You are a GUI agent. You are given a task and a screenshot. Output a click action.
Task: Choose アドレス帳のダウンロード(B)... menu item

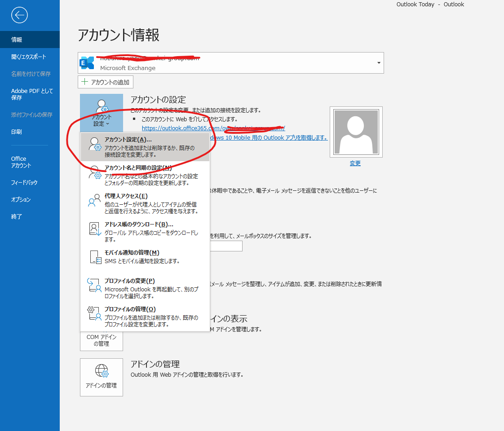145,232
